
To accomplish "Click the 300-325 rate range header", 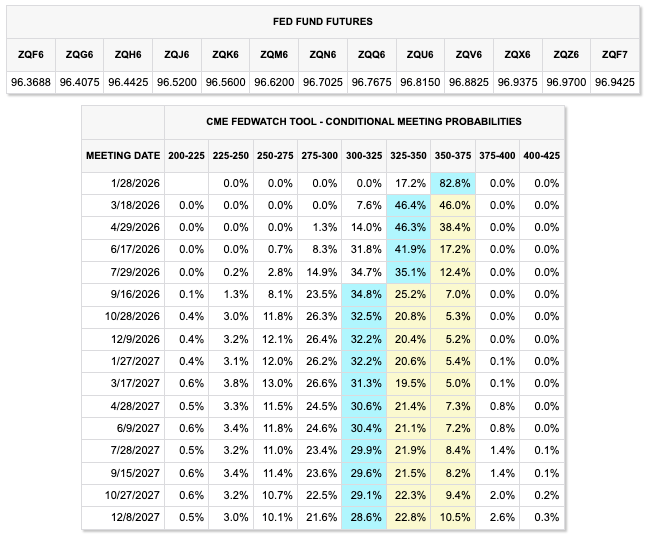I will click(364, 156).
